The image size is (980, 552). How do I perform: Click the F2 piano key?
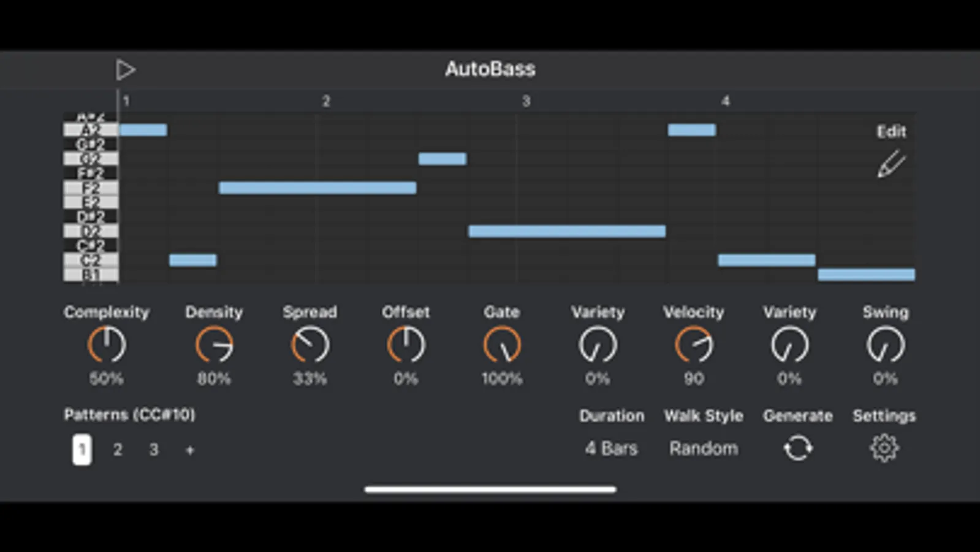[x=91, y=188]
